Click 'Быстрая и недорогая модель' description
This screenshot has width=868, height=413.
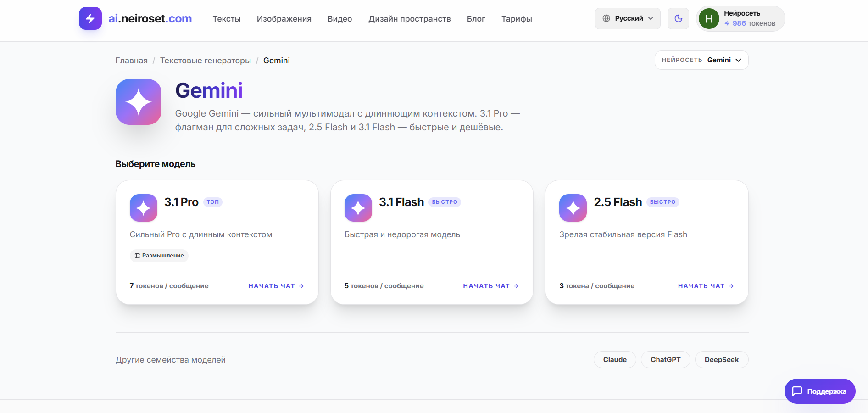(x=402, y=234)
